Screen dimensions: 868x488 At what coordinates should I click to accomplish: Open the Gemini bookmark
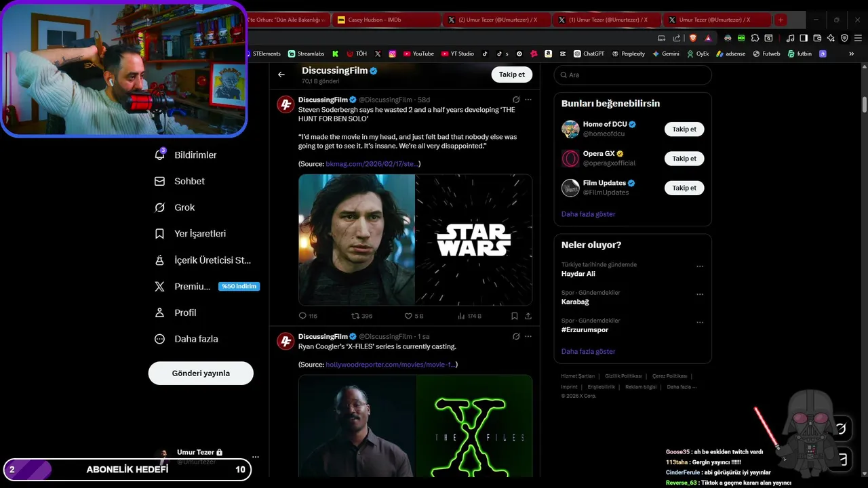coord(665,54)
